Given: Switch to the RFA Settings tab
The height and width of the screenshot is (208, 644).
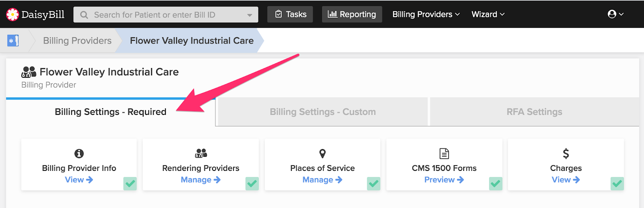Looking at the screenshot, I should pos(535,112).
